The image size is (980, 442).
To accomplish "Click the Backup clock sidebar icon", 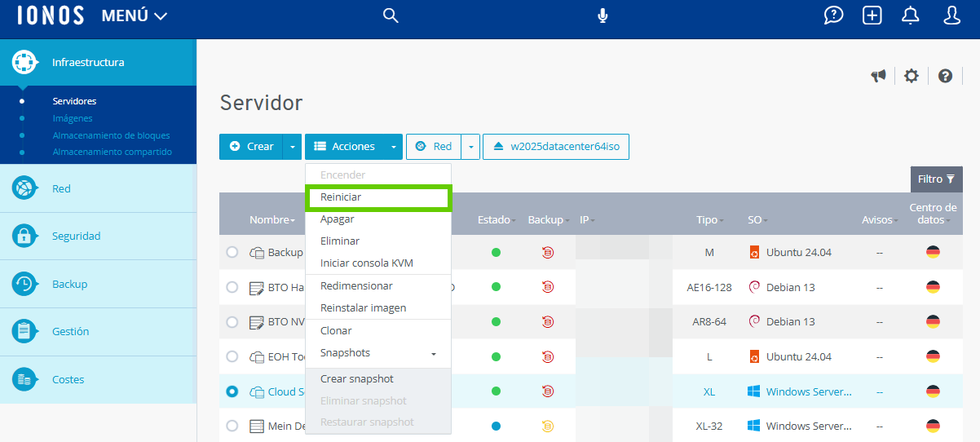I will [24, 284].
